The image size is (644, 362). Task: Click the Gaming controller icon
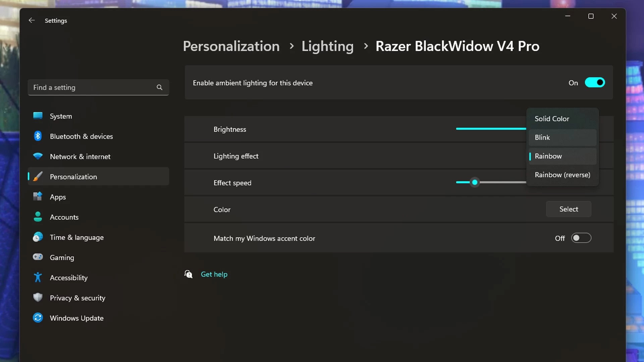(x=38, y=257)
